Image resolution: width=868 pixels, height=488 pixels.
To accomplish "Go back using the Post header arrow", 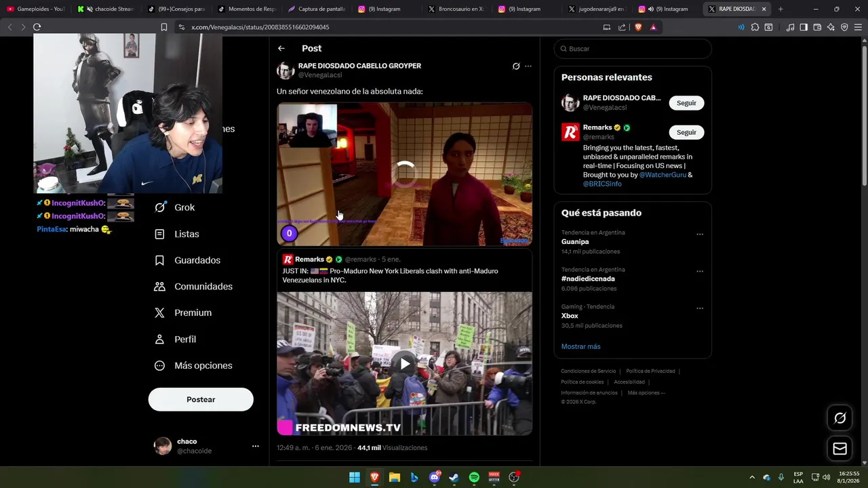I will pos(281,48).
